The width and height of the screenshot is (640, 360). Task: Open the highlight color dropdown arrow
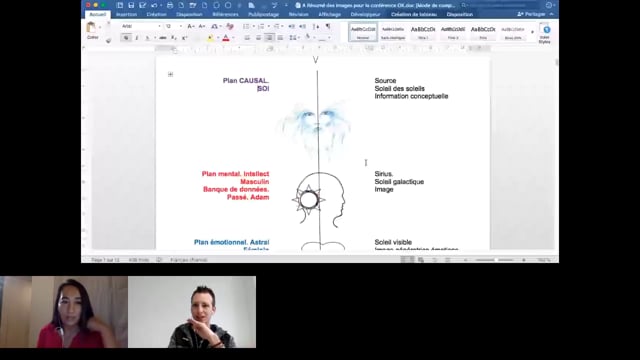click(218, 38)
